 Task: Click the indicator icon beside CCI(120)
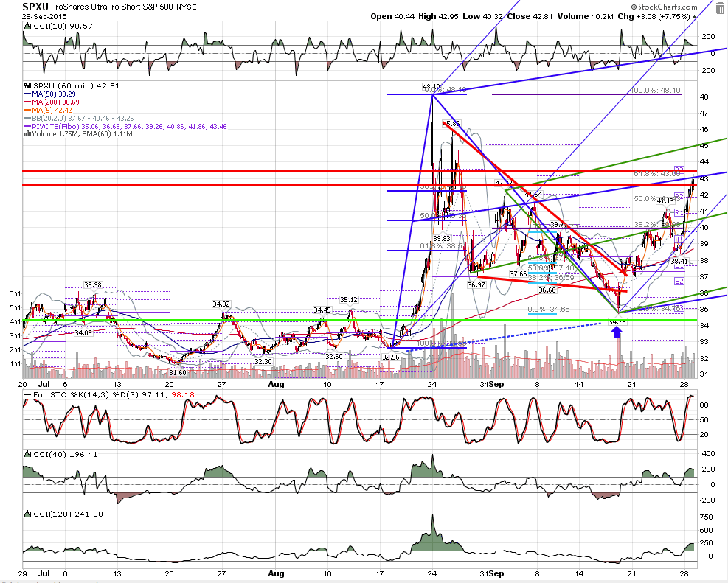click(27, 514)
